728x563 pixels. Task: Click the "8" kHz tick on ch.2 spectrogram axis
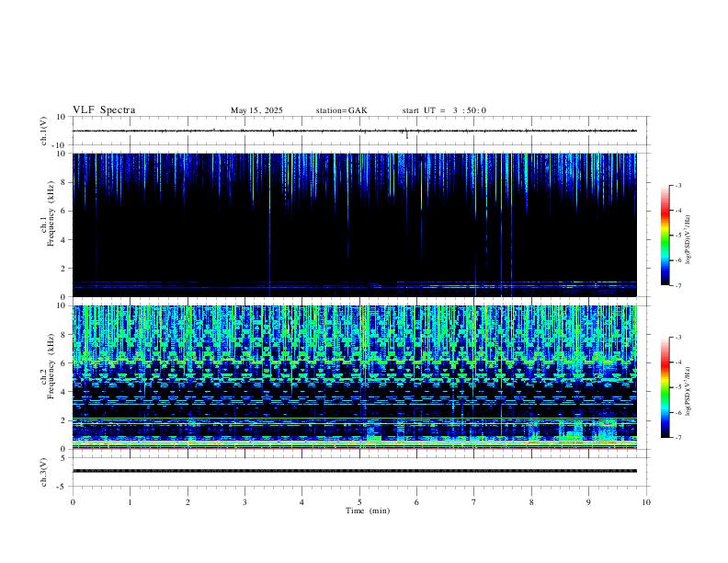pyautogui.click(x=63, y=335)
